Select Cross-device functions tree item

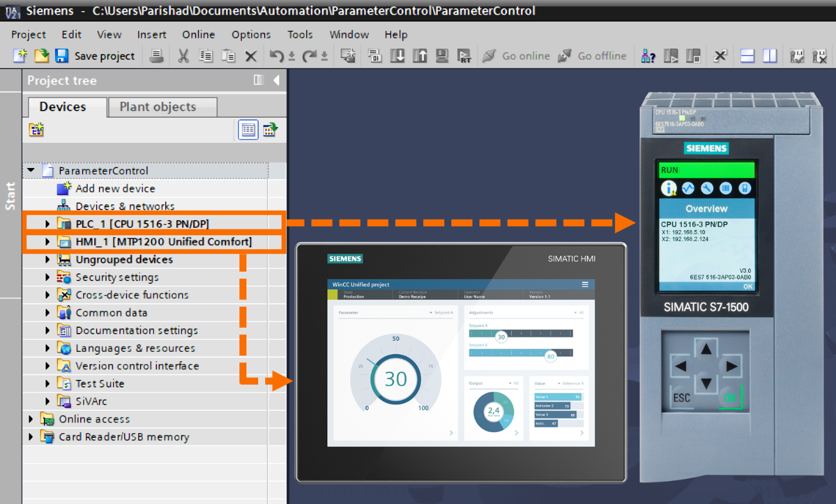[132, 295]
